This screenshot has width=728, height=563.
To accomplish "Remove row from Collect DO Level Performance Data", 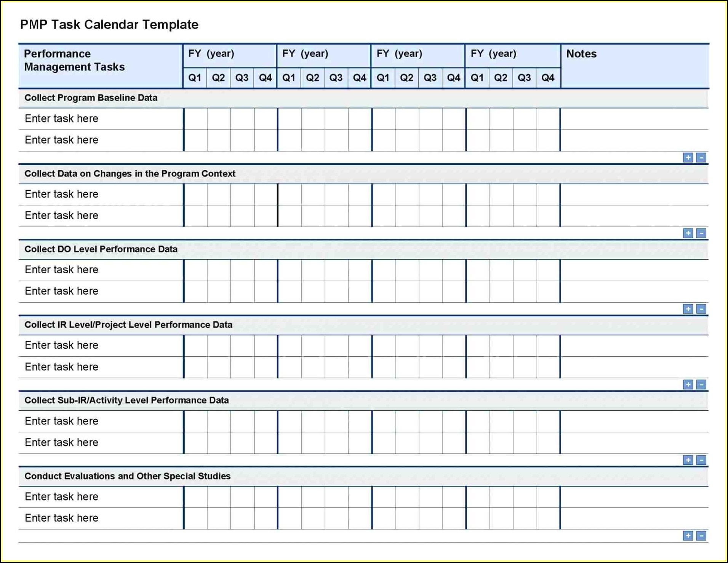I will tap(701, 309).
